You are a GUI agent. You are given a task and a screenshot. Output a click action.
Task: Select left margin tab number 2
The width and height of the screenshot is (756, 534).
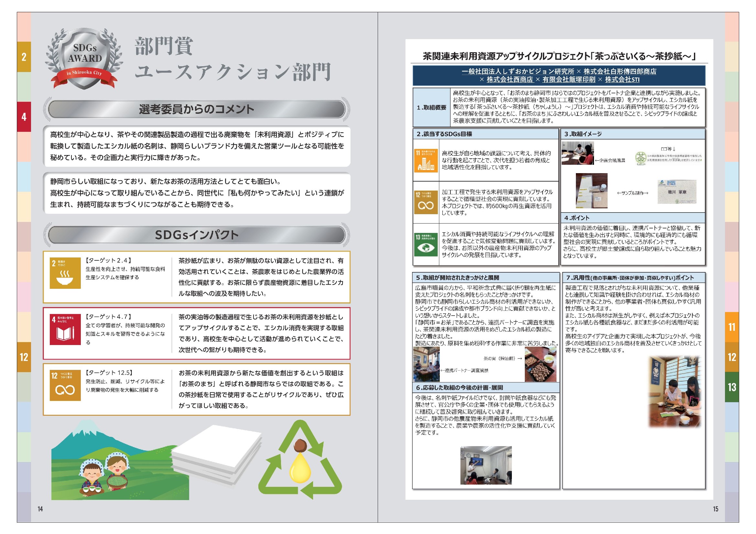click(24, 57)
